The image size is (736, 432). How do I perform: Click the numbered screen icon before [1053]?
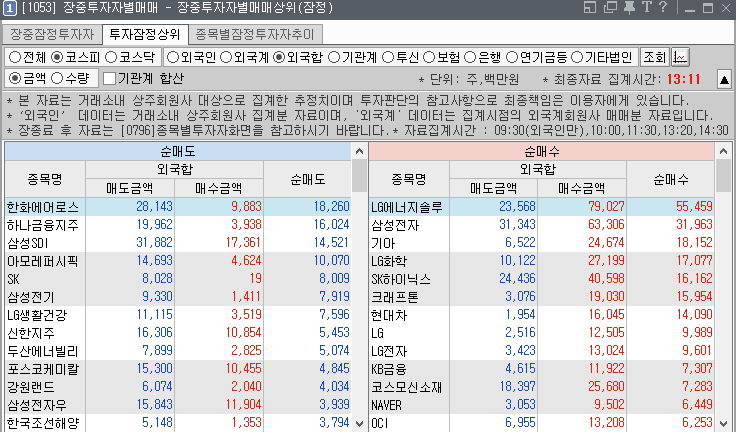coord(9,9)
